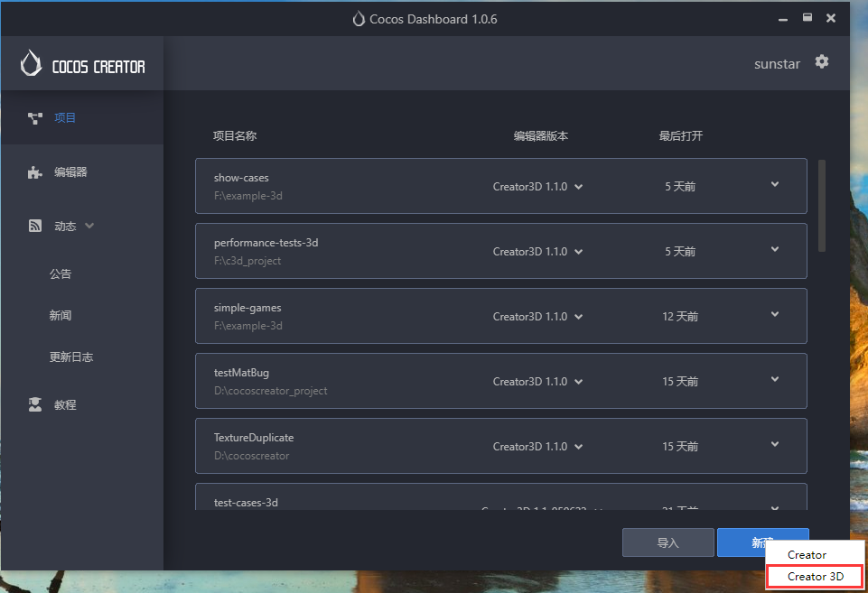Click the editor puzzle-piece icon
868x593 pixels.
click(35, 172)
